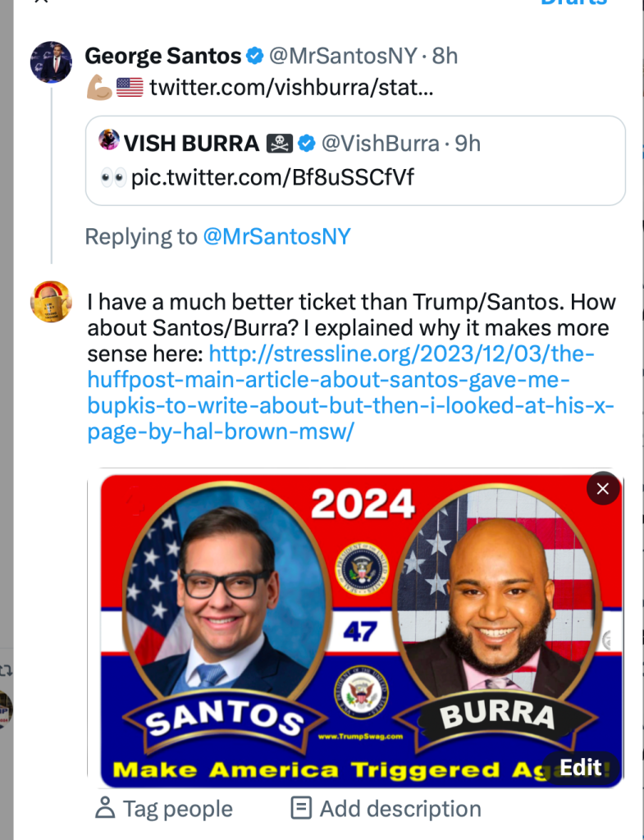
Task: Click @MrSantosNY in the Replying to line
Action: click(276, 237)
